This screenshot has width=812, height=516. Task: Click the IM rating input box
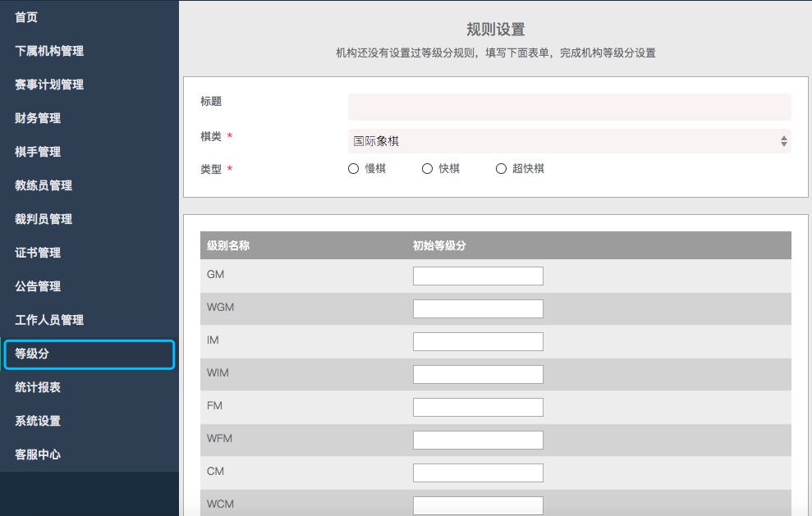point(478,341)
